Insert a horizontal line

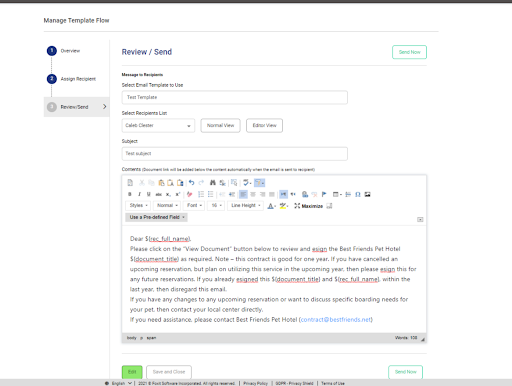[348, 194]
